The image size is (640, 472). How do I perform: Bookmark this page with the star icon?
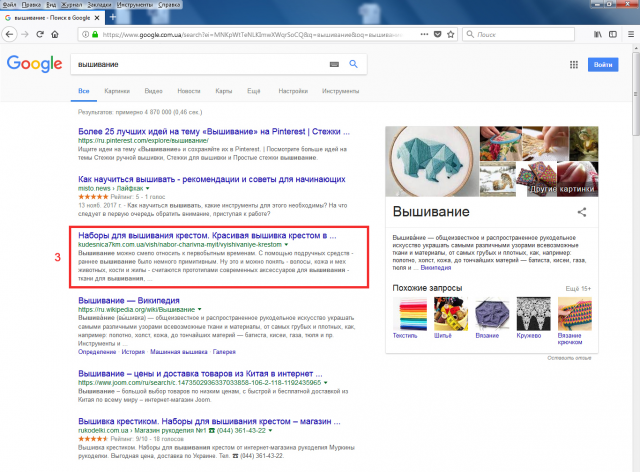click(x=451, y=34)
